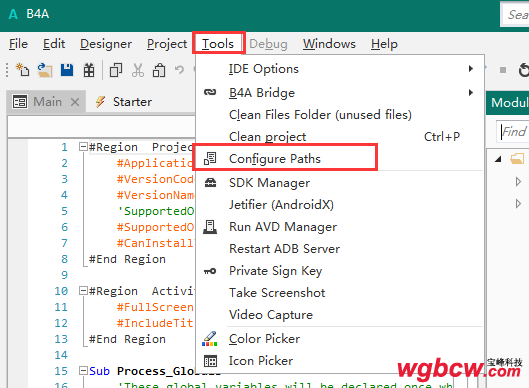Choose Take Screenshot

coord(340,293)
